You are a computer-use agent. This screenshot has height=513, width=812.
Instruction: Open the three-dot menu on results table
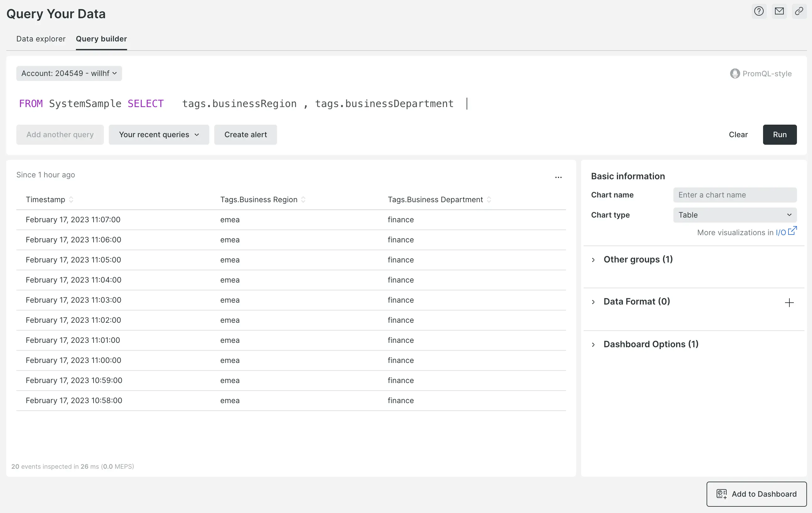point(558,177)
